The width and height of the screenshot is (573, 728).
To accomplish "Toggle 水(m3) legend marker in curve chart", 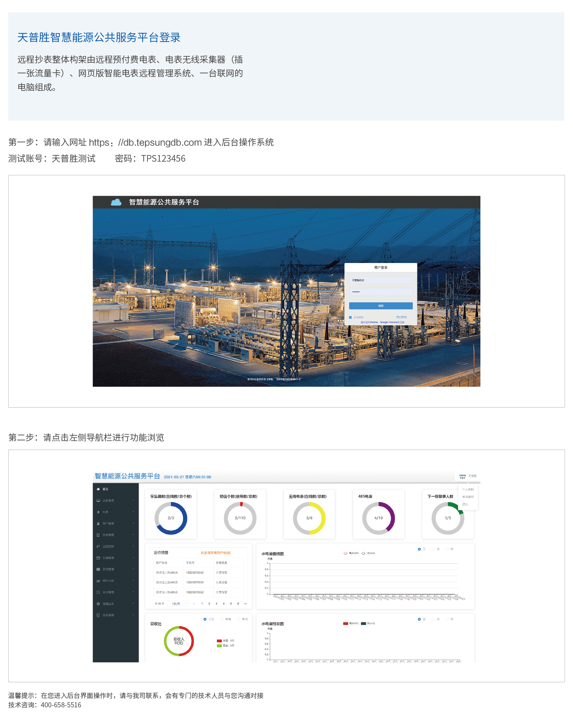I will point(363,553).
